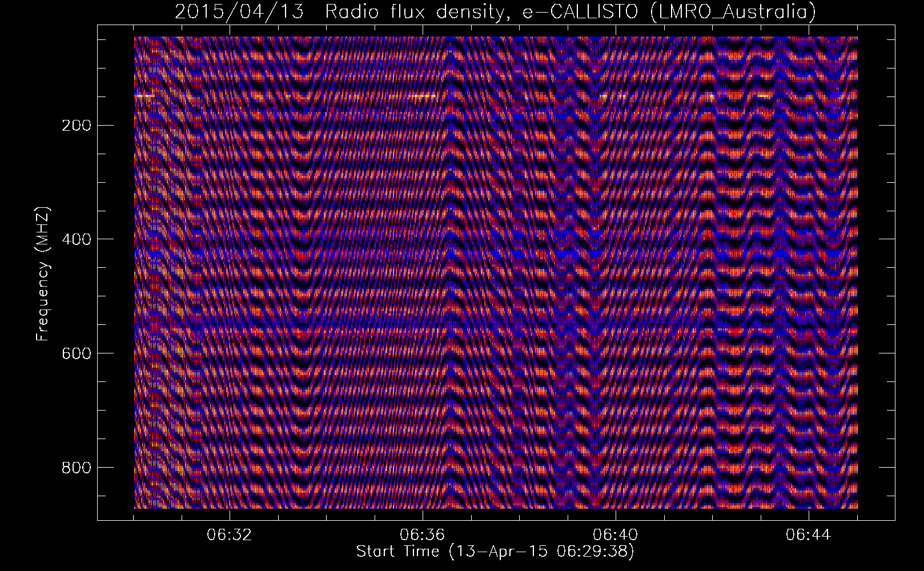Screen dimensions: 924x571
Task: Click the 200 frequency tick label
Action: coord(75,125)
